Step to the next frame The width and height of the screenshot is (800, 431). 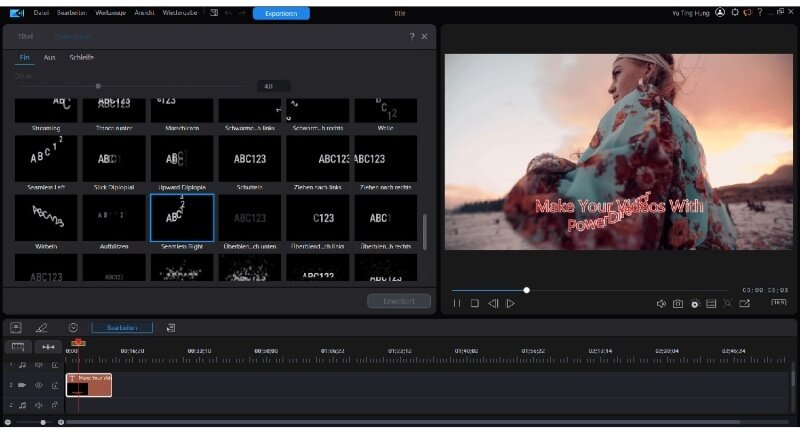[510, 303]
